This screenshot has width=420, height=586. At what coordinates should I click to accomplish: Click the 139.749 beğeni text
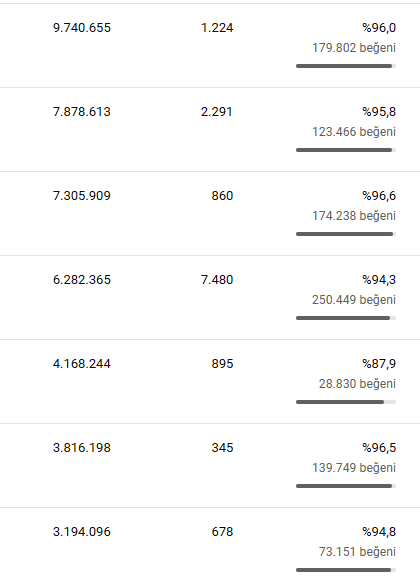pyautogui.click(x=354, y=468)
